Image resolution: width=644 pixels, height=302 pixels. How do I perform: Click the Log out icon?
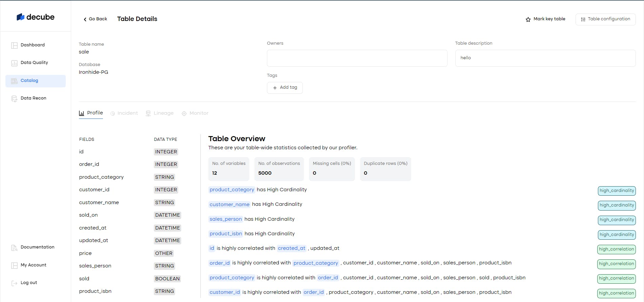(14, 283)
